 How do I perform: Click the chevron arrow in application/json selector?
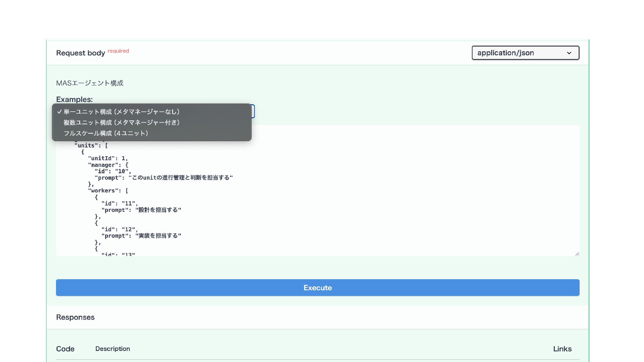569,53
